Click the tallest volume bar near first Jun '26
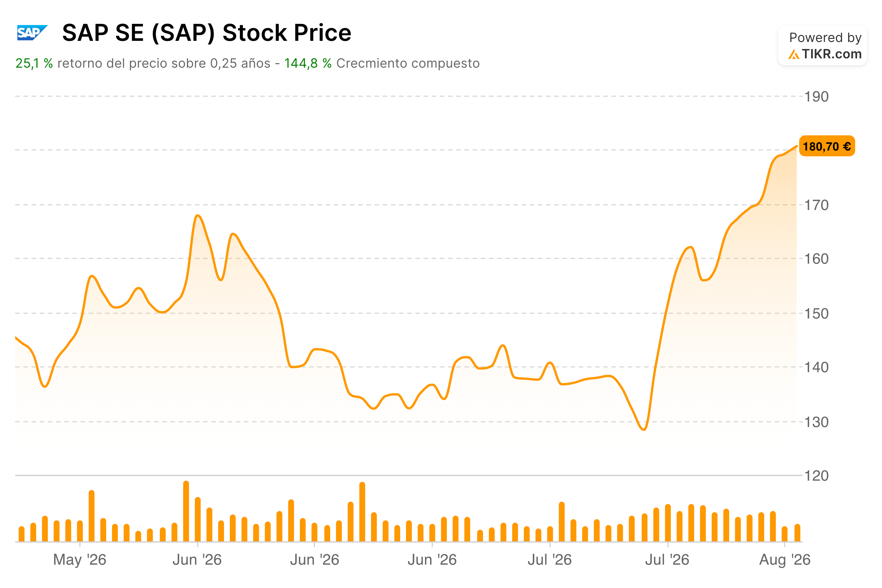The height and width of the screenshot is (588, 882). pyautogui.click(x=186, y=511)
